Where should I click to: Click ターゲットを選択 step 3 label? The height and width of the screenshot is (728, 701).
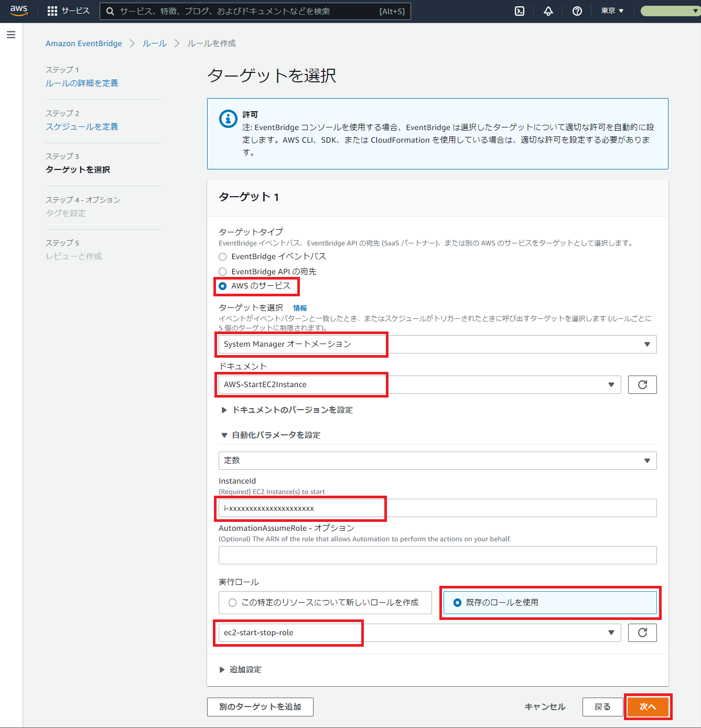coord(78,169)
